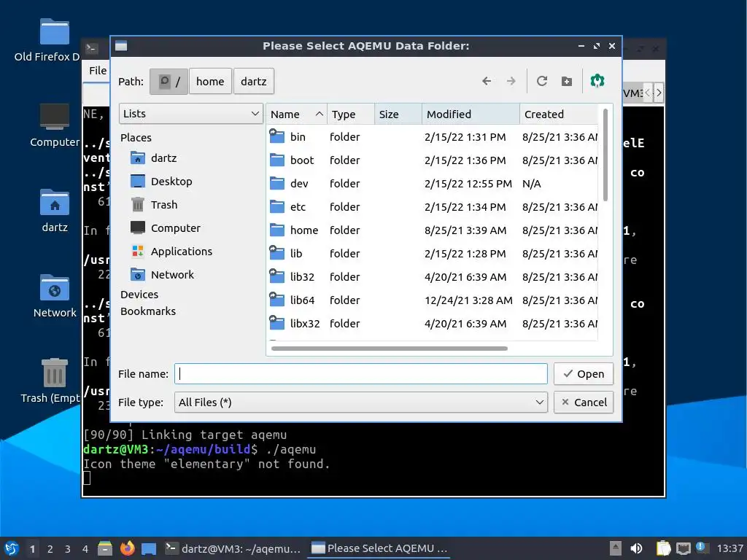Launch Firefox from the taskbar
747x560 pixels.
point(127,548)
